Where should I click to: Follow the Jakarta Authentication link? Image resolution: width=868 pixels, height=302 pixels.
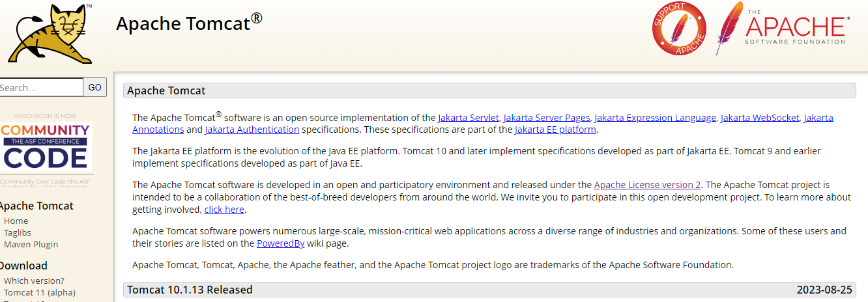pyautogui.click(x=252, y=130)
